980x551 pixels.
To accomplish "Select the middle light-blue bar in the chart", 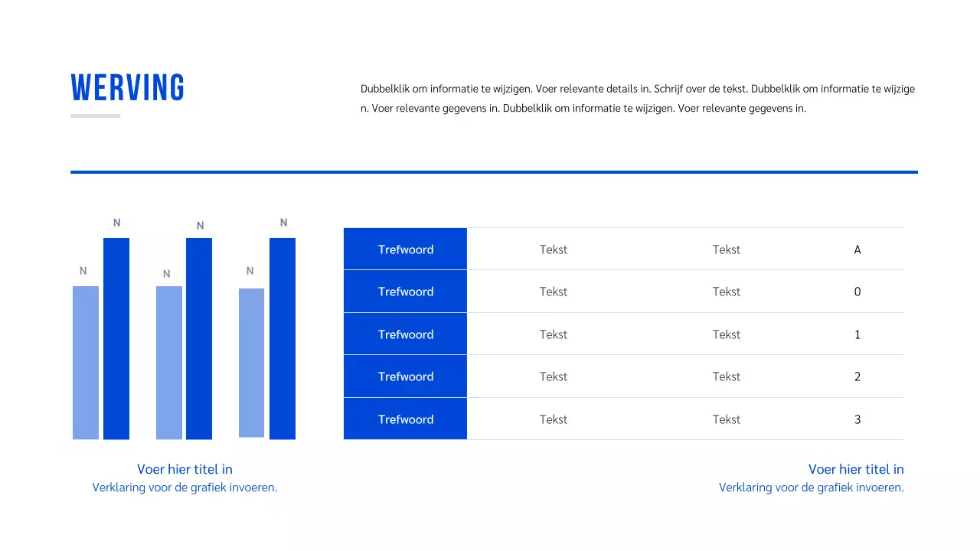I will tap(169, 363).
